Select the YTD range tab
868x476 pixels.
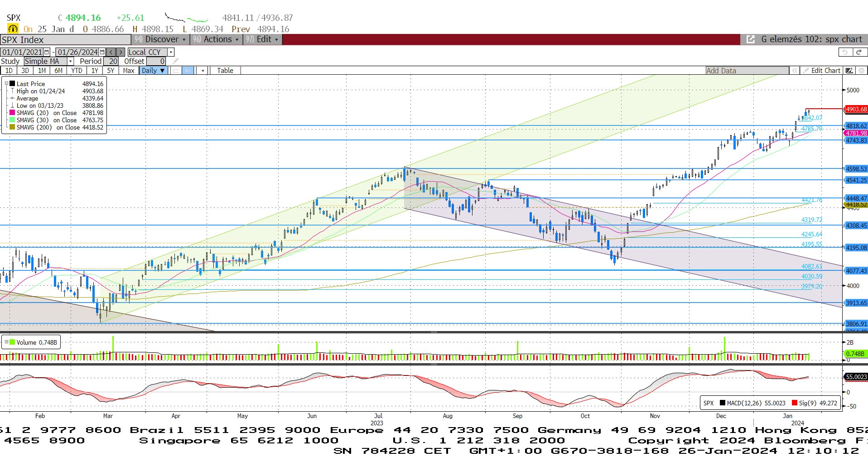pyautogui.click(x=77, y=71)
